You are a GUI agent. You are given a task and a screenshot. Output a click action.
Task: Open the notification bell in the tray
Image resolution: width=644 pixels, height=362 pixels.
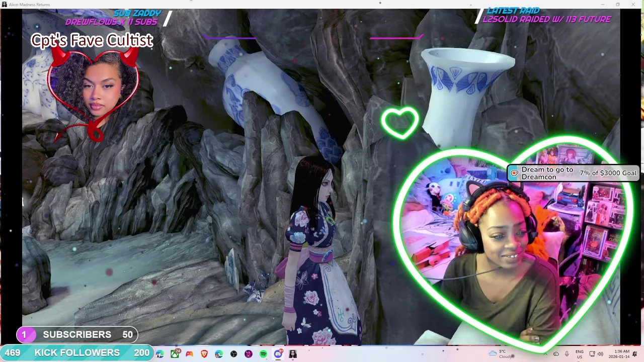tap(635, 354)
